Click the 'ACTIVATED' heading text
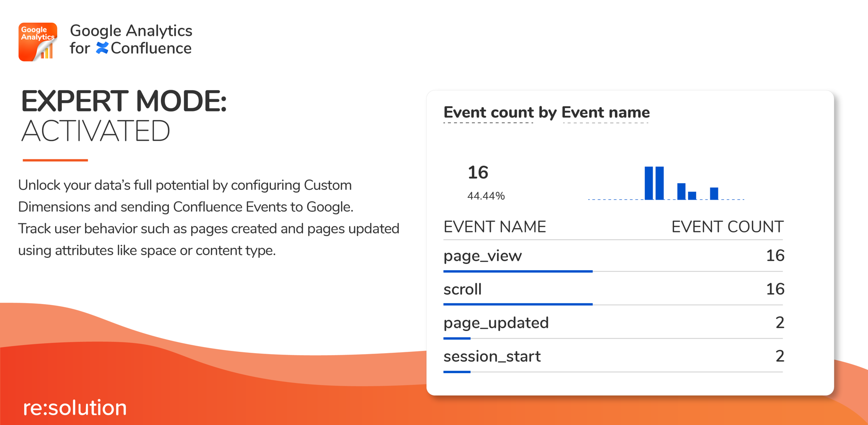The image size is (868, 425). [95, 131]
